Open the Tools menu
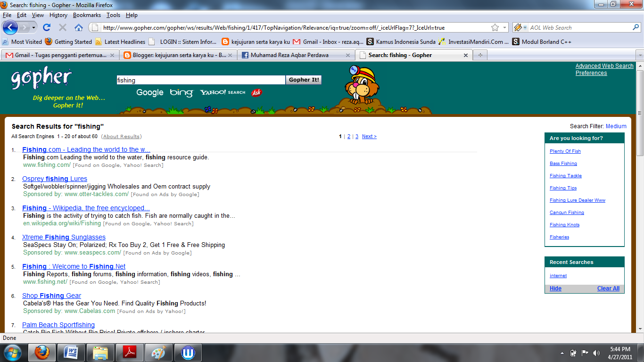Screen dimensions: 644x362 [113, 15]
